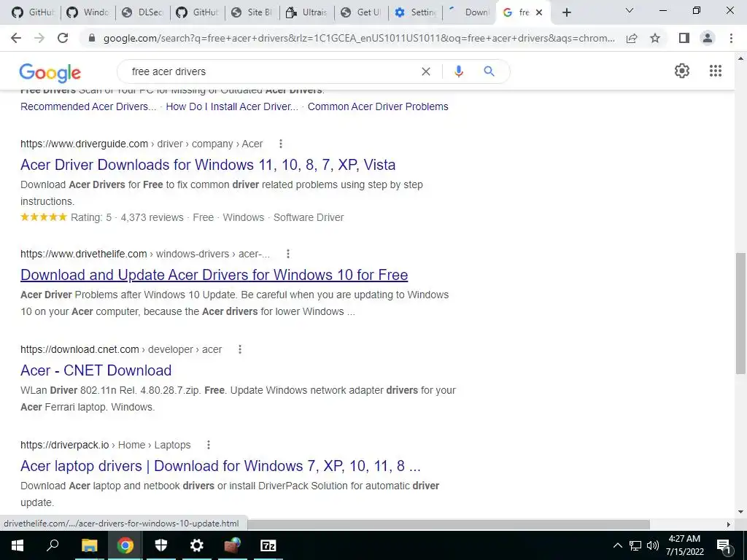Open the Chrome profile menu
The height and width of the screenshot is (560, 747).
click(x=708, y=38)
